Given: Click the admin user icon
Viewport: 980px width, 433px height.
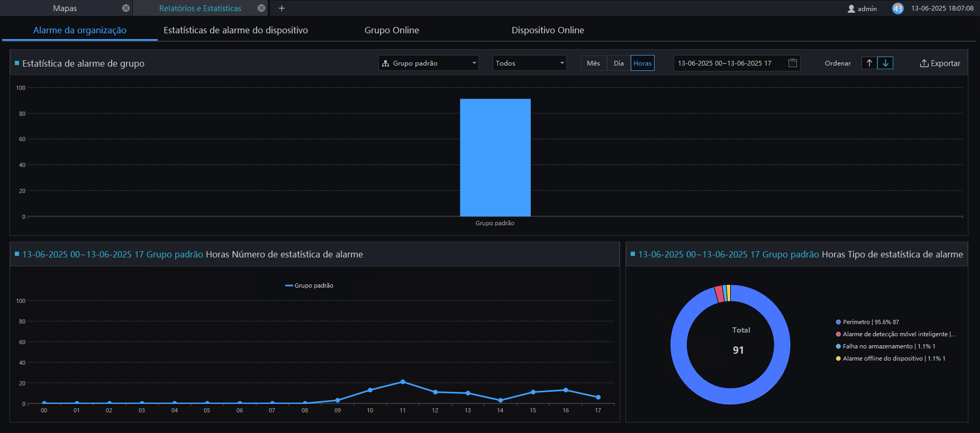Looking at the screenshot, I should 851,8.
